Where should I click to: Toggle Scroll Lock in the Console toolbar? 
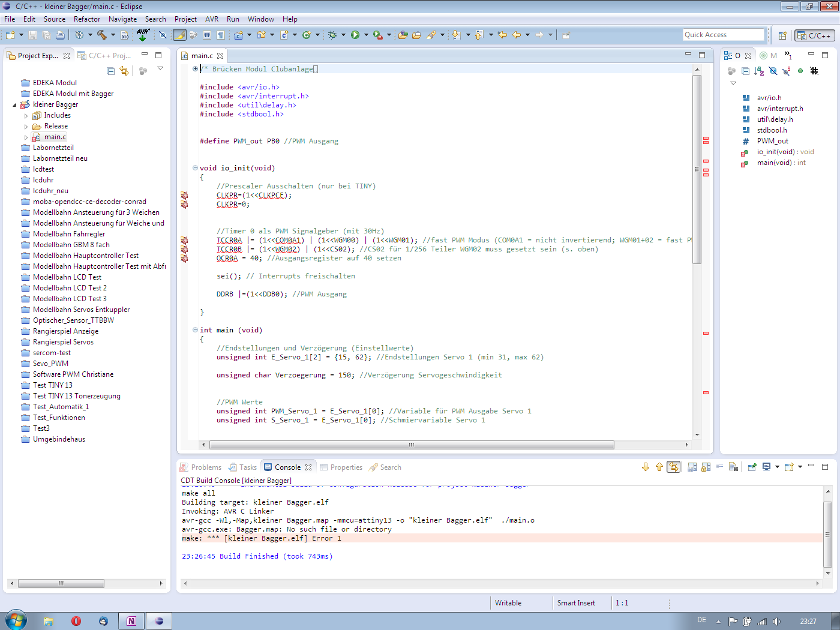706,467
